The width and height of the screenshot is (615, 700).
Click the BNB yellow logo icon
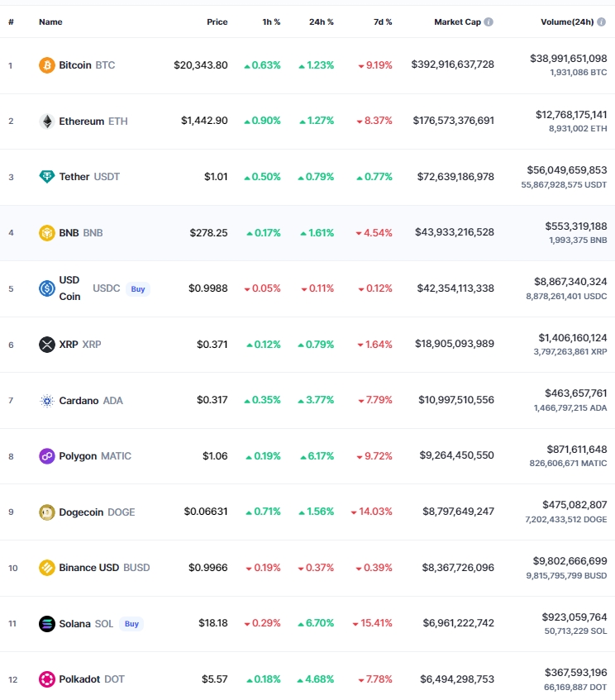[x=47, y=232]
